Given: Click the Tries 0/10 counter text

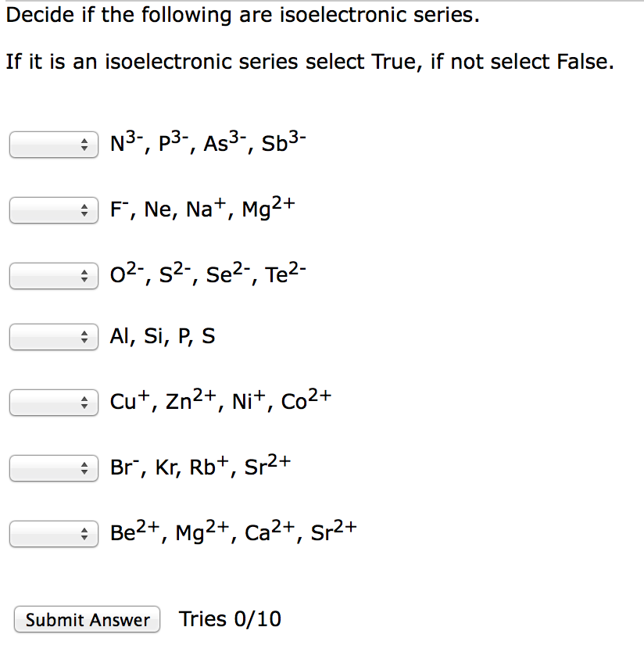Looking at the screenshot, I should 229,618.
